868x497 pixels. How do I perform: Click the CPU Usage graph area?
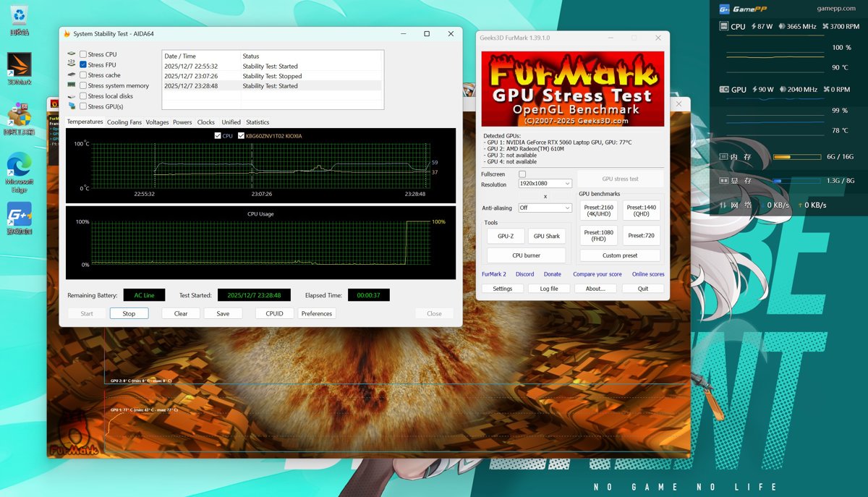(260, 243)
